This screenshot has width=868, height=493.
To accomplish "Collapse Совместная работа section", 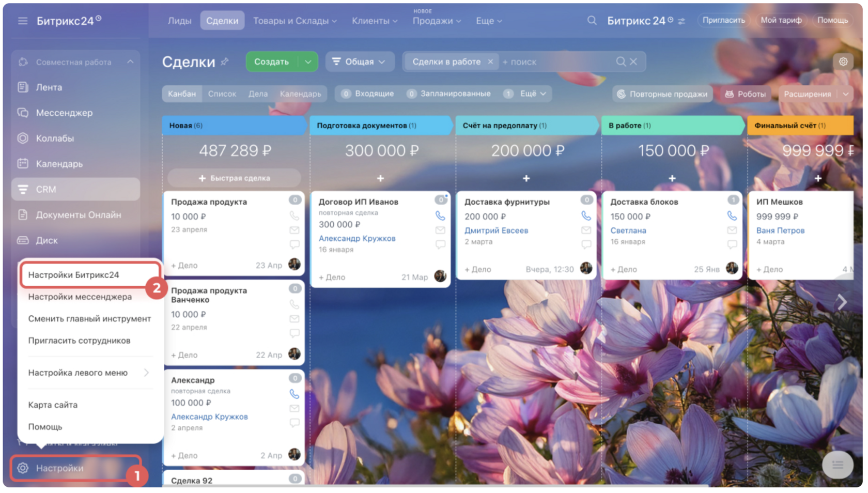I will (130, 62).
